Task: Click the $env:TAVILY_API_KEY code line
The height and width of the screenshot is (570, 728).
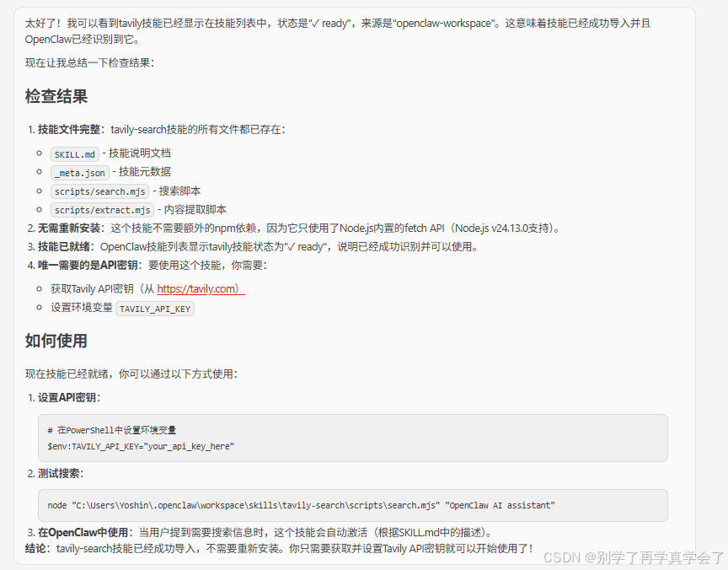Action: tap(141, 446)
